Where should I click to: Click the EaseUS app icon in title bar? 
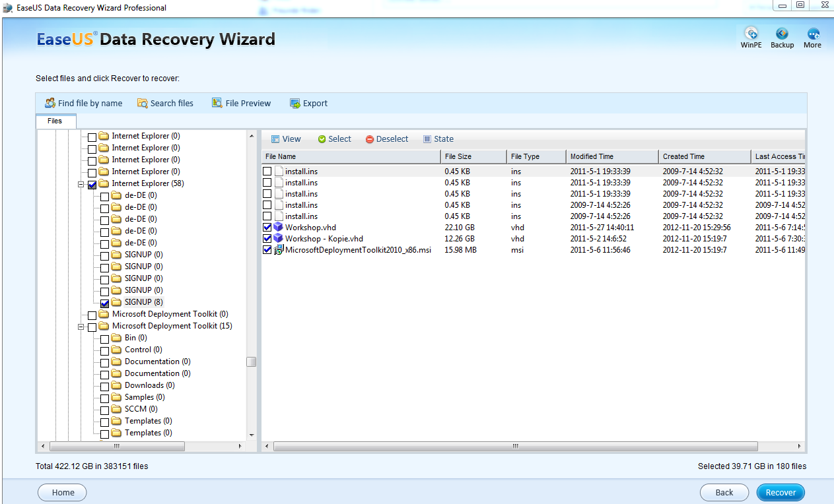point(8,8)
